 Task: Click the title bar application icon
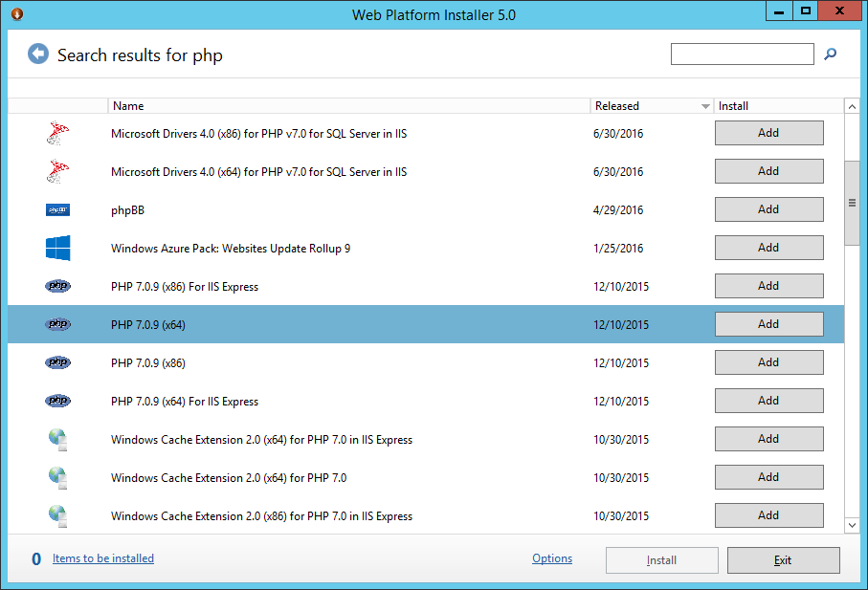17,14
